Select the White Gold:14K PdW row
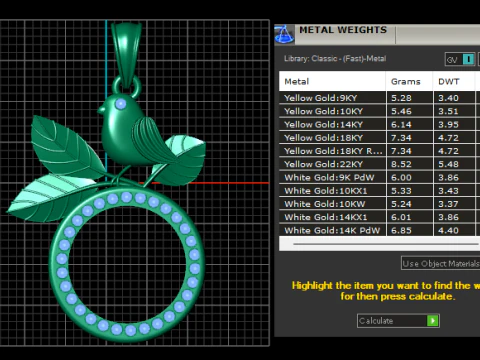The width and height of the screenshot is (480, 360). point(379,230)
